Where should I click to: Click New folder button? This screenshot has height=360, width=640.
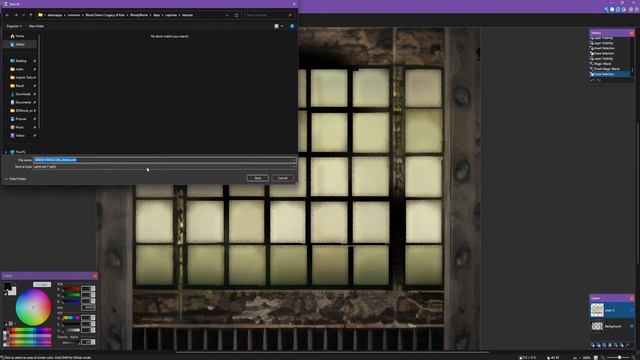[x=36, y=26]
